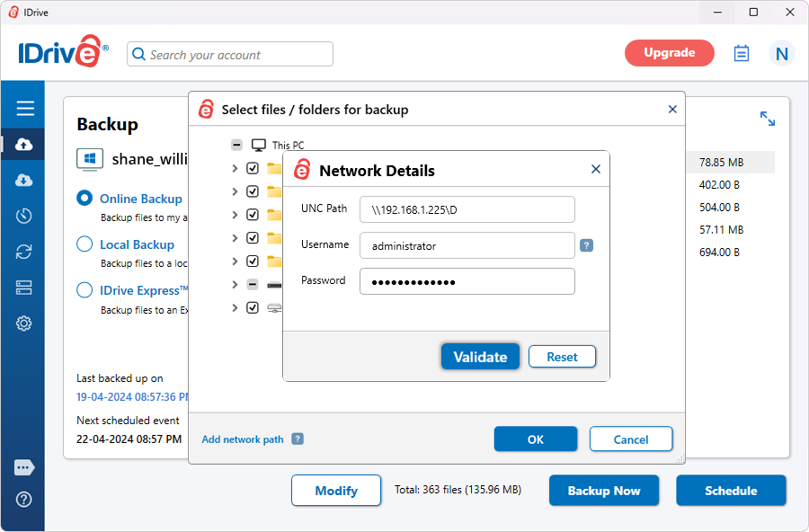809x532 pixels.
Task: Expand the last network drive tree node
Action: pyautogui.click(x=235, y=307)
